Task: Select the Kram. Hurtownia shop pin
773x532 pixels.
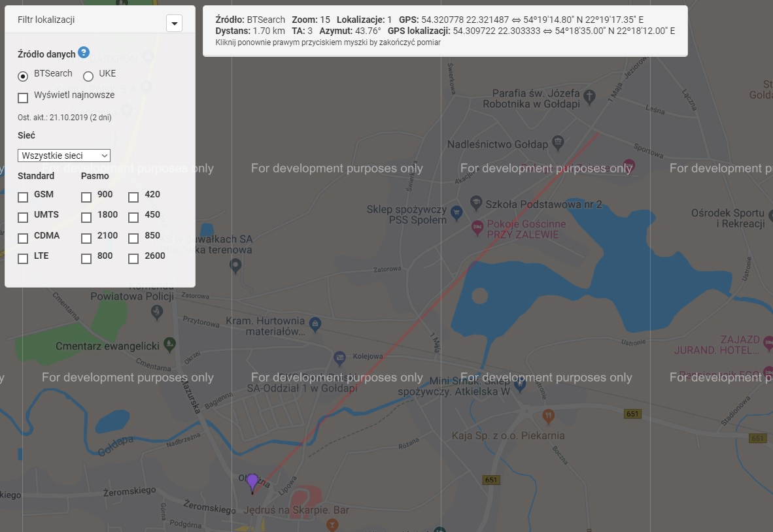Action: [x=315, y=324]
